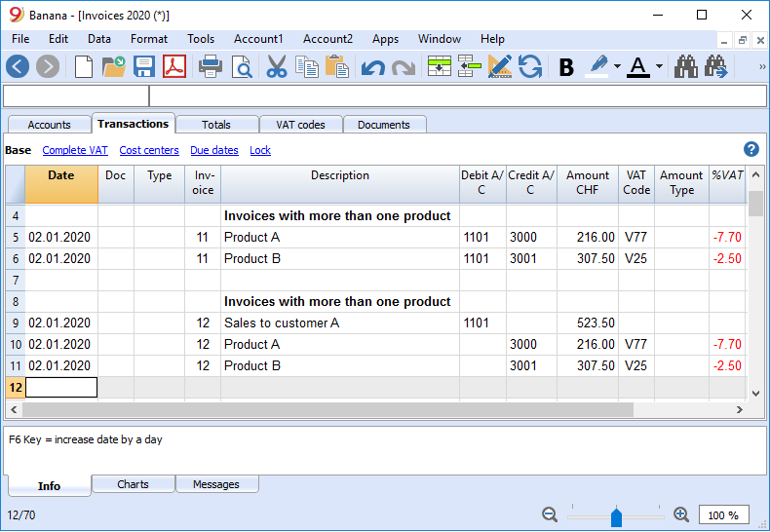Click the grey Redo arrow
This screenshot has height=532, width=770.
click(x=404, y=67)
